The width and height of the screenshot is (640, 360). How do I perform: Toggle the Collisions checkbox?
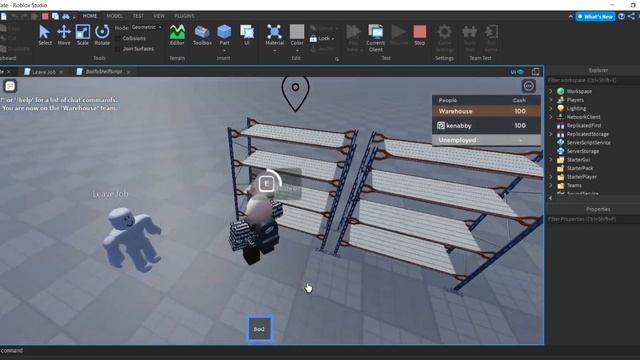point(118,38)
